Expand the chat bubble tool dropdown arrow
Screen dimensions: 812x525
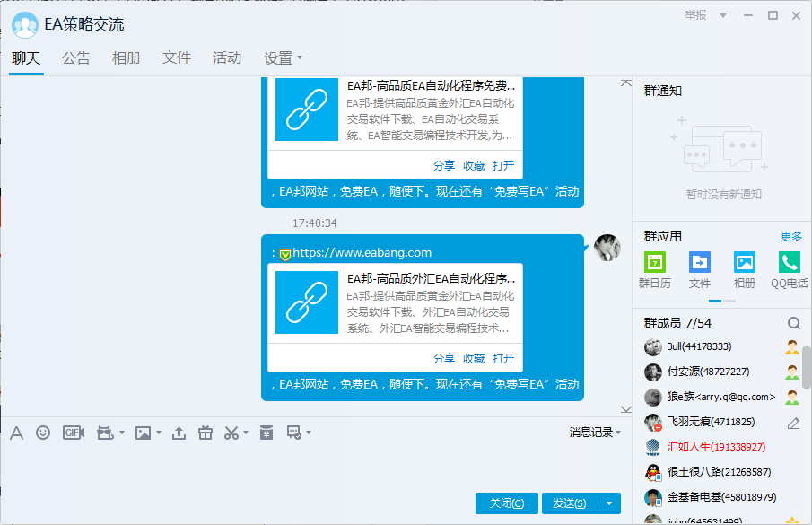coord(309,433)
